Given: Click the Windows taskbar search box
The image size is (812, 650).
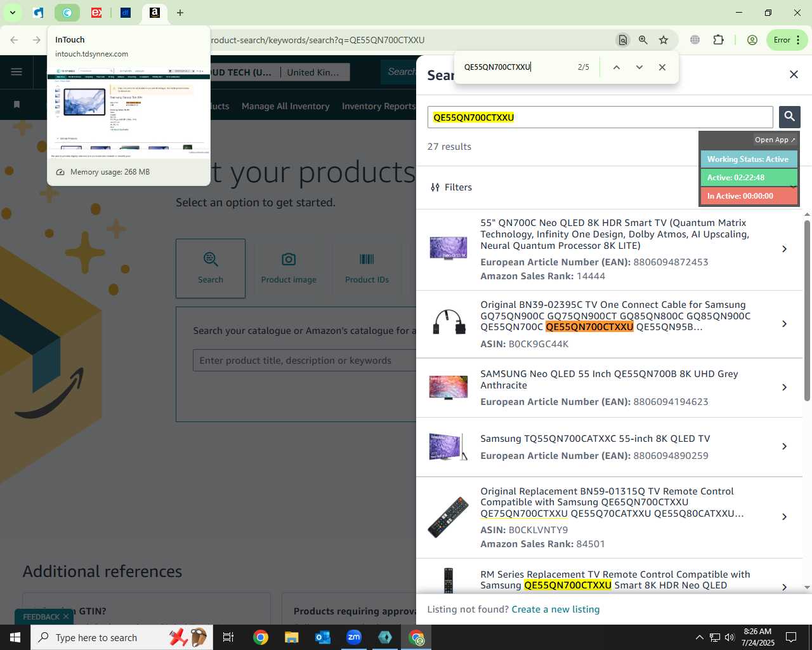Looking at the screenshot, I should point(122,637).
